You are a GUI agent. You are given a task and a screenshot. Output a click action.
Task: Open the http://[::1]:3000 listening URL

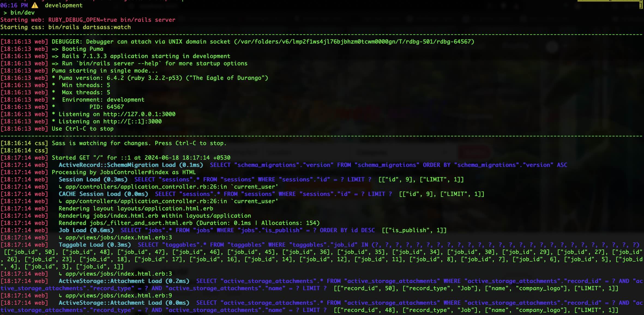[x=132, y=122]
